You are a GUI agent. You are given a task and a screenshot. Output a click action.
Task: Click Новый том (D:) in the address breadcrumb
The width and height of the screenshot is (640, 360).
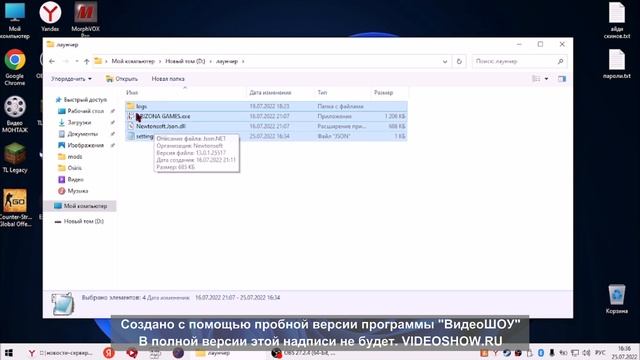tap(185, 61)
